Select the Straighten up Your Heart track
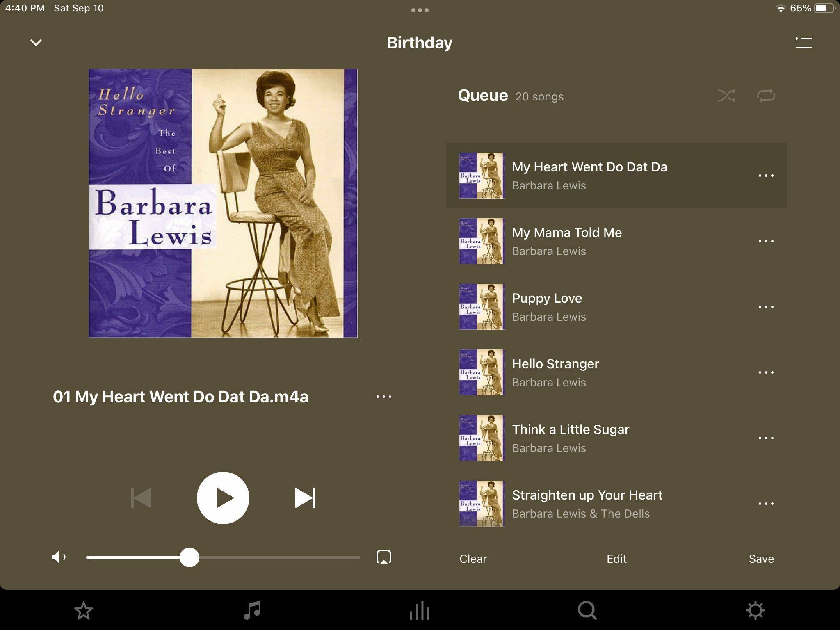 [616, 504]
